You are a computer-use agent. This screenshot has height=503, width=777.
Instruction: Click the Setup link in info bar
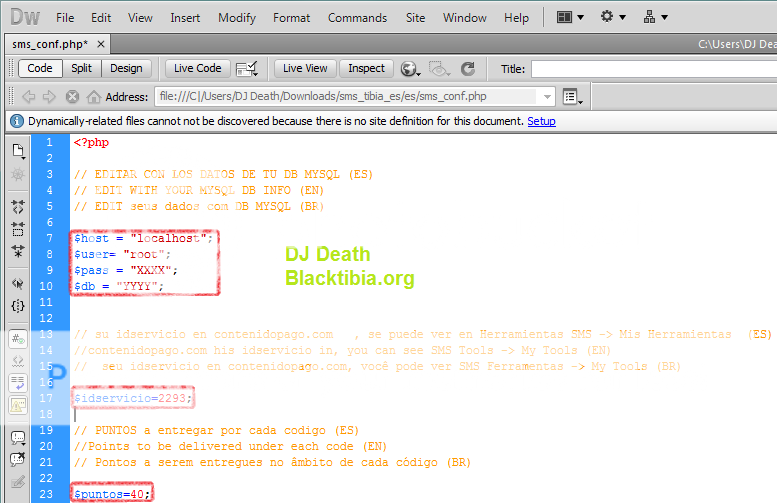click(x=541, y=121)
